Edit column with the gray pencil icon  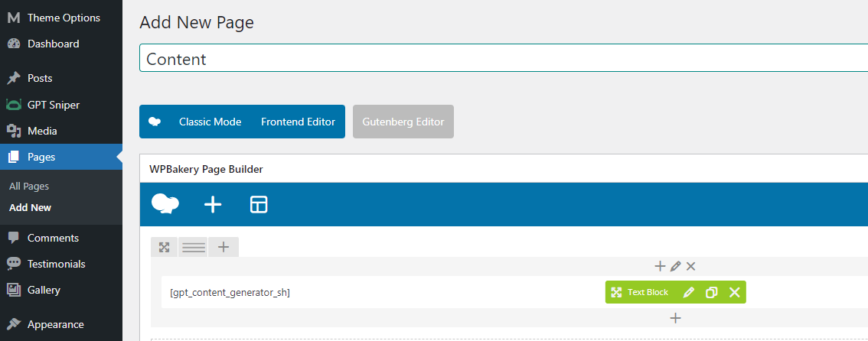(x=675, y=266)
